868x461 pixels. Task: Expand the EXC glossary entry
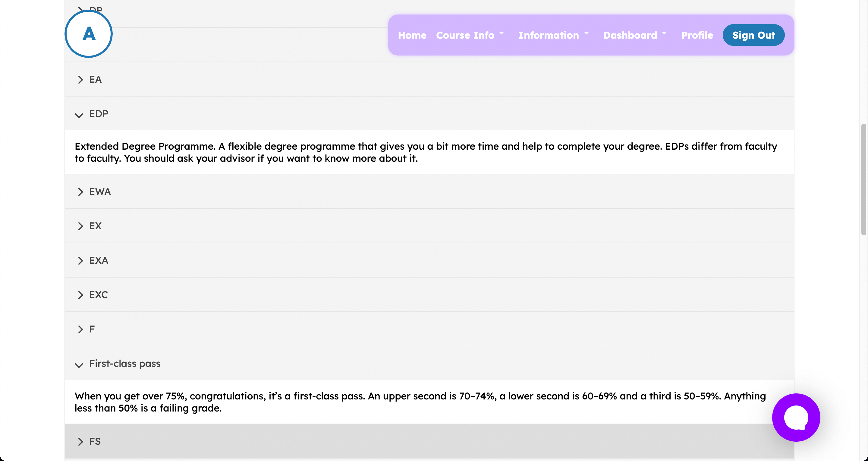[x=429, y=295]
